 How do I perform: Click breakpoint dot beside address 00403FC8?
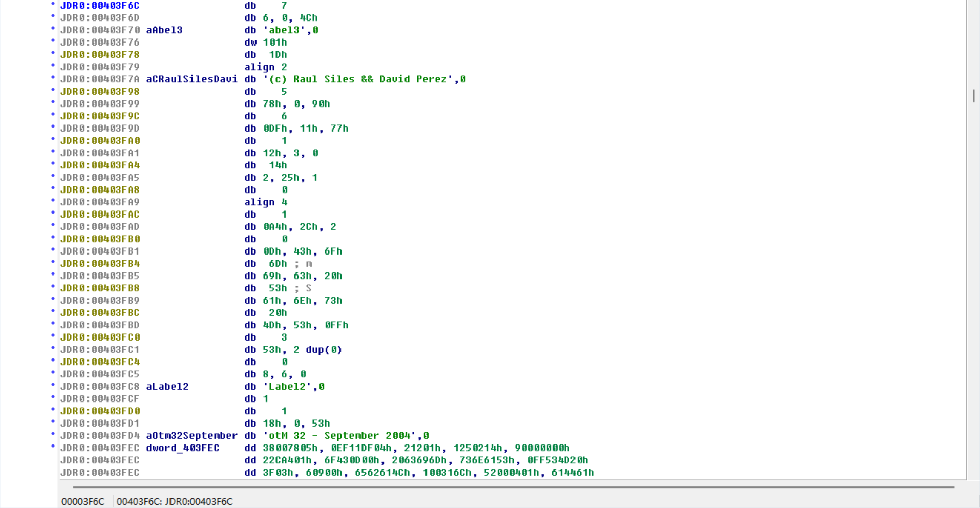53,385
